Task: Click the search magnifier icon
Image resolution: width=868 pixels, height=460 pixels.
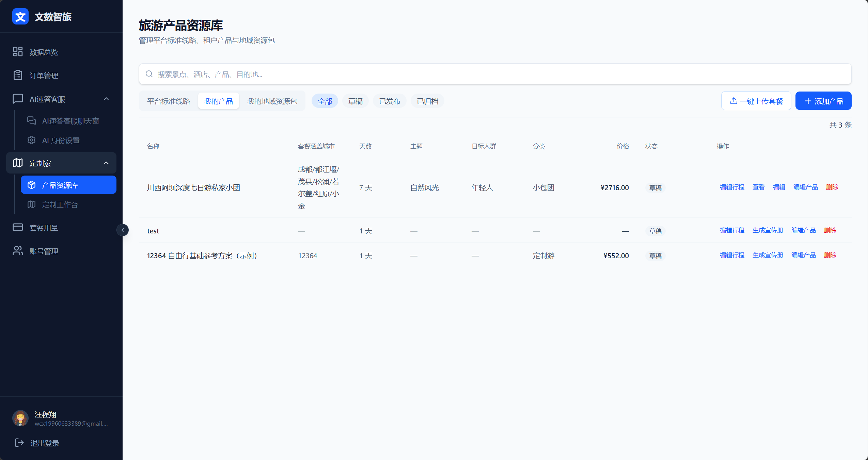Action: 149,74
